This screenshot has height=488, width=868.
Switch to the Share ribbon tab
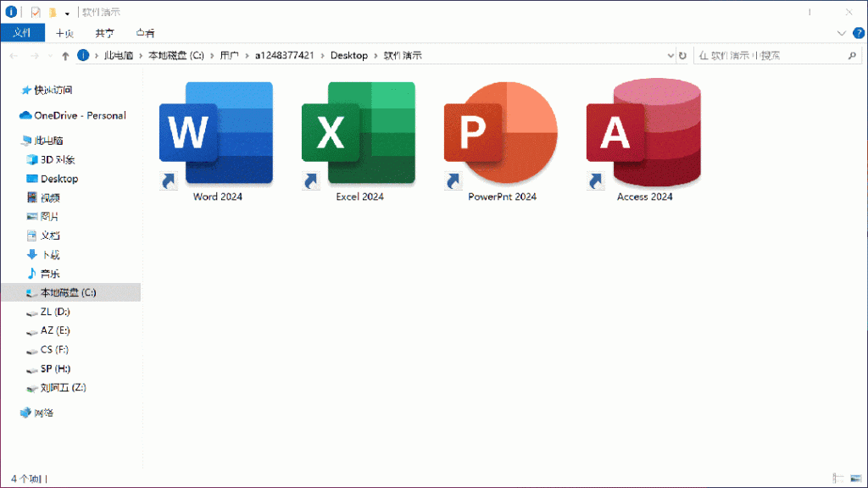click(x=104, y=33)
